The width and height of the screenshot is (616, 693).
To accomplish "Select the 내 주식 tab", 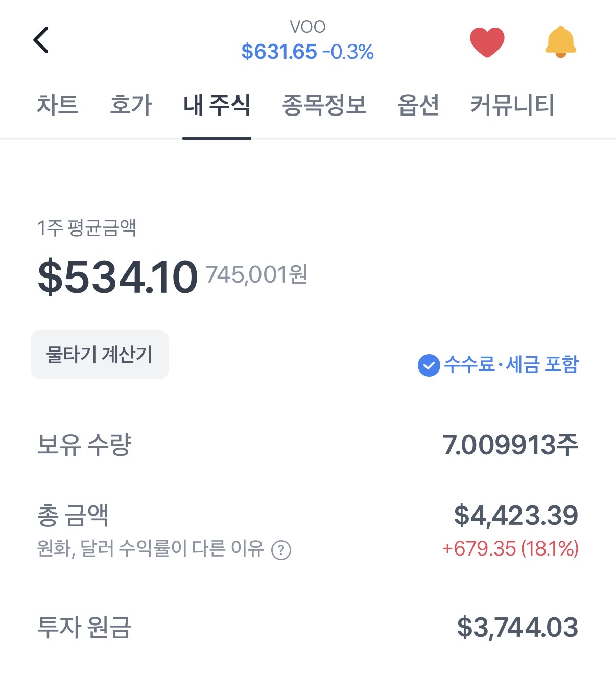I will (x=217, y=105).
